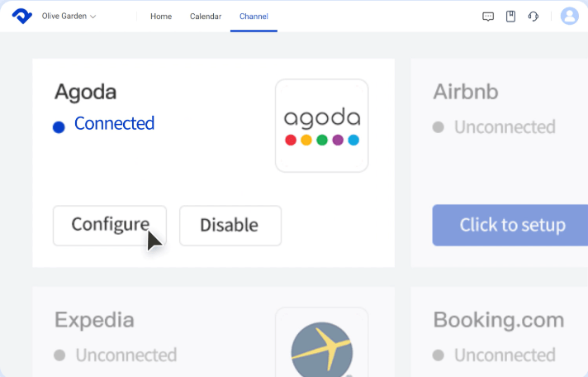This screenshot has width=588, height=377.
Task: Click the Airbnb Unconnected status
Action: tap(505, 127)
